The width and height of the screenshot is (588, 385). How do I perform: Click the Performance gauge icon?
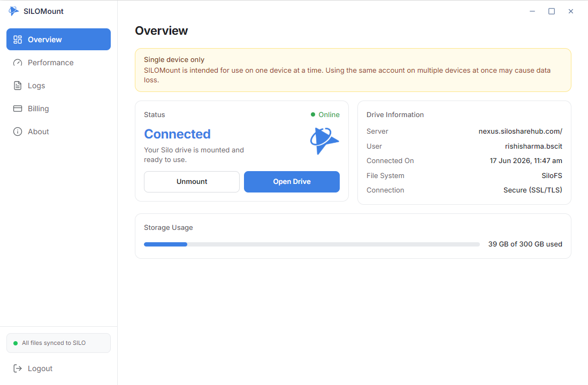[18, 63]
